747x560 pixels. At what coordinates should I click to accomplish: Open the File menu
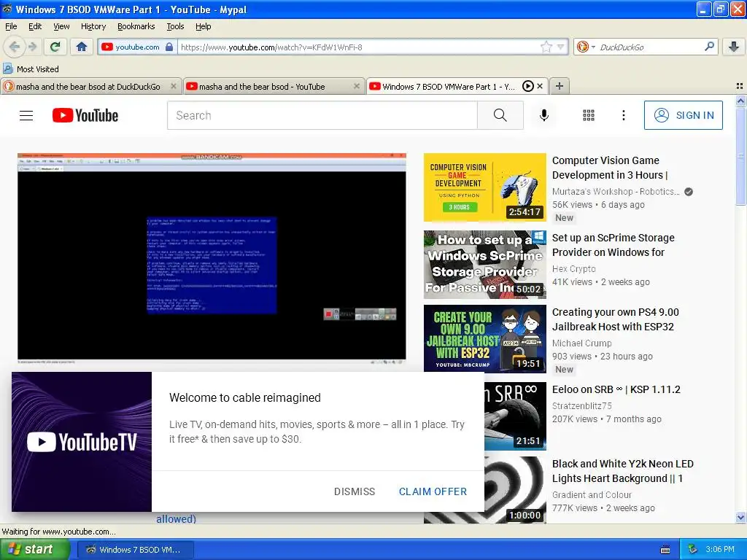coord(11,26)
